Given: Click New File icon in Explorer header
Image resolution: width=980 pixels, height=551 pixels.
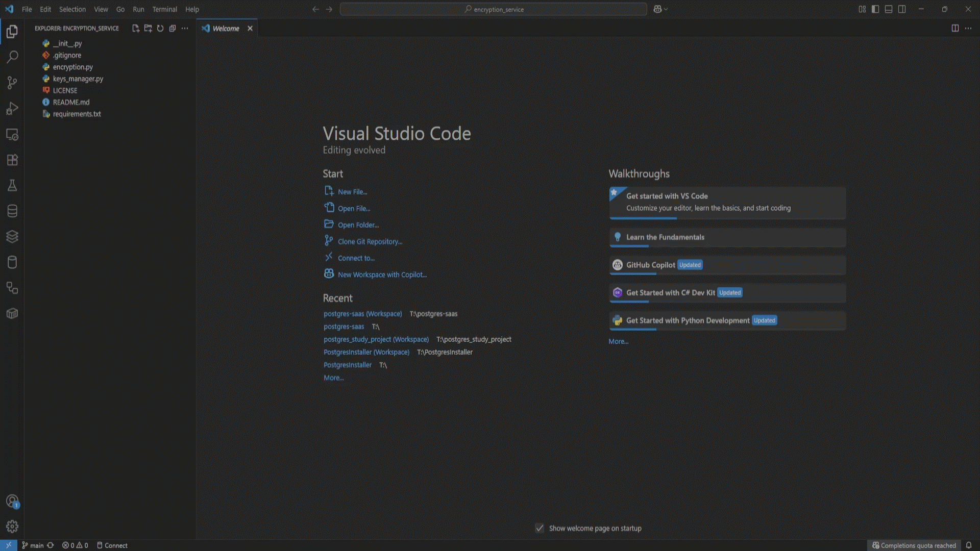Looking at the screenshot, I should (x=136, y=29).
